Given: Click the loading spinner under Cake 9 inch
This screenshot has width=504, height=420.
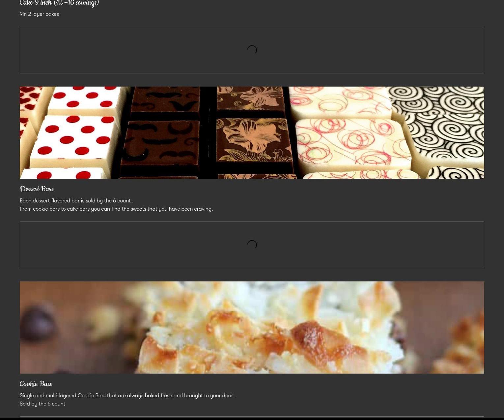Looking at the screenshot, I should 252,50.
